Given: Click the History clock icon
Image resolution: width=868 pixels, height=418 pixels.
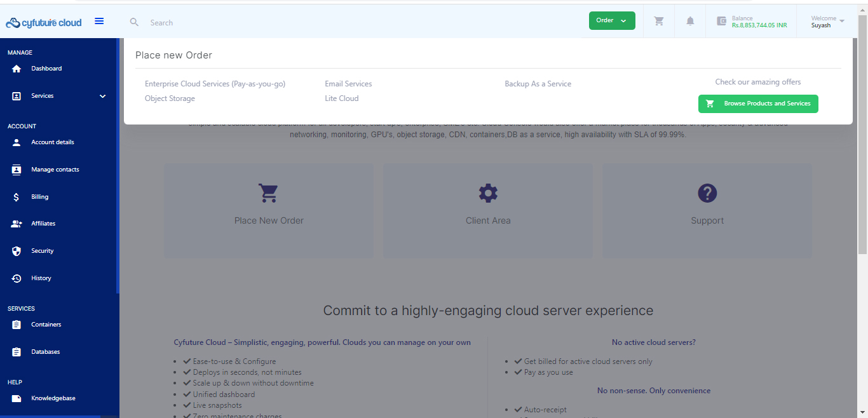Looking at the screenshot, I should tap(17, 278).
